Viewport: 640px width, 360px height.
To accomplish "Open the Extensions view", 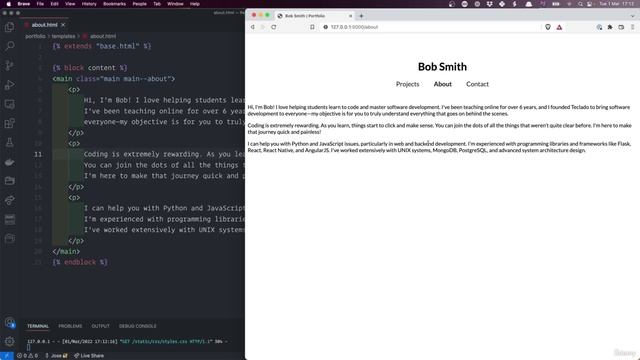I will [x=9, y=123].
